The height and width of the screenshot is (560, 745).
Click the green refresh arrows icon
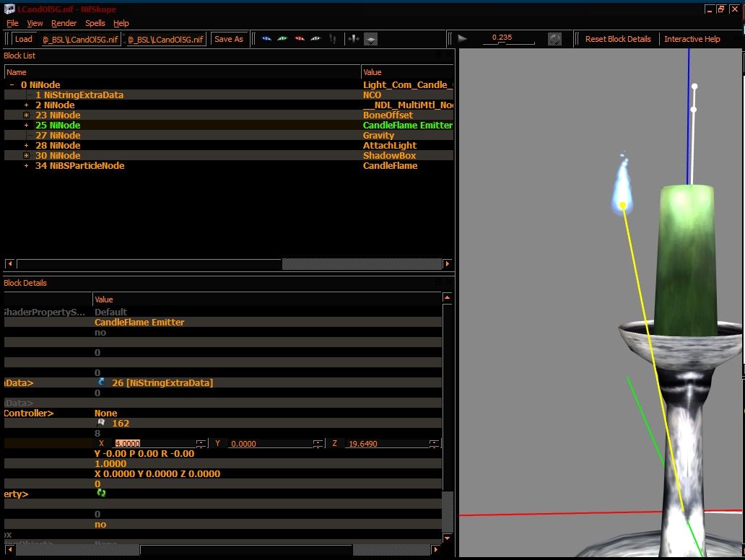(x=101, y=493)
